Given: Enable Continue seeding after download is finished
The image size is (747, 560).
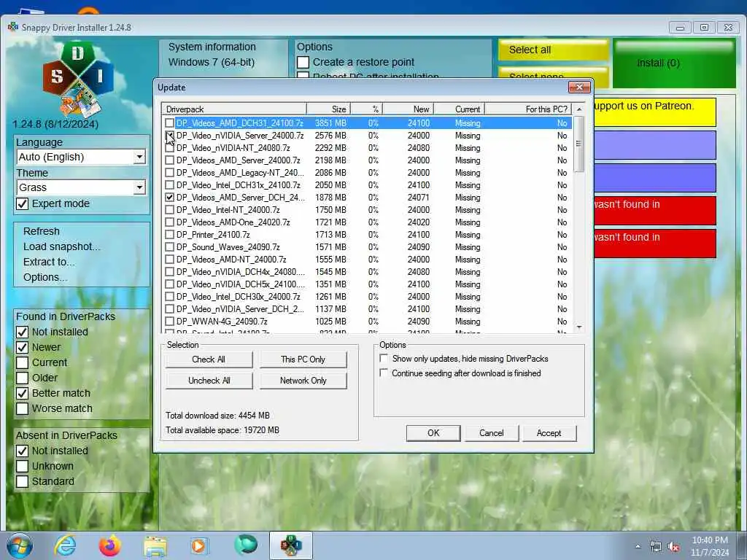Looking at the screenshot, I should click(384, 373).
